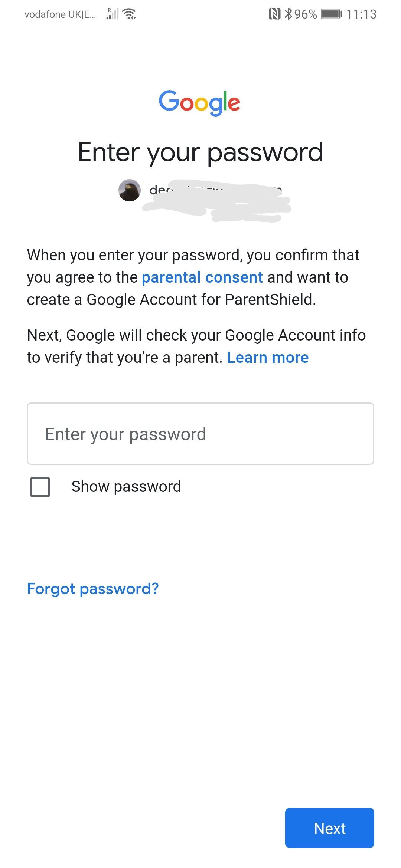Click the cellular signal strength icon
The height and width of the screenshot is (868, 401).
[112, 14]
